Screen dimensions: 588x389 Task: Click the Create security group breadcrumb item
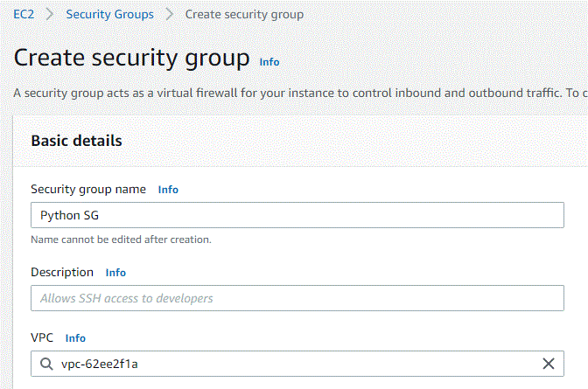[244, 15]
